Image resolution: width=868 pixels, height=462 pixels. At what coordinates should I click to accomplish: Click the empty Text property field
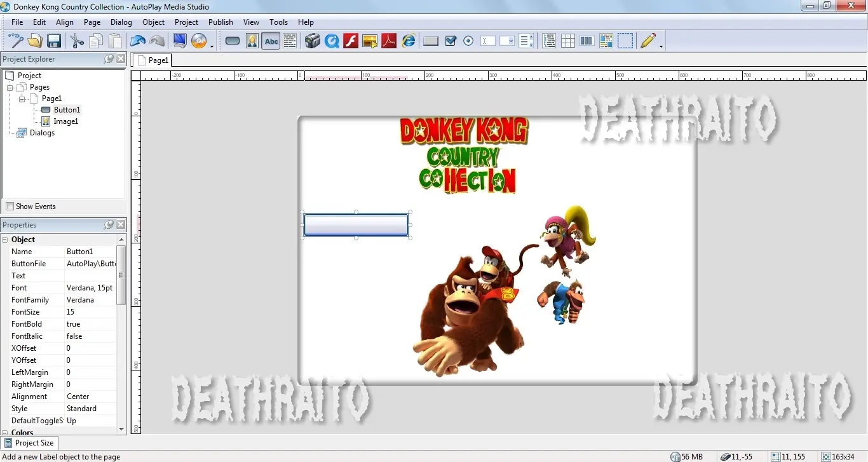[90, 276]
